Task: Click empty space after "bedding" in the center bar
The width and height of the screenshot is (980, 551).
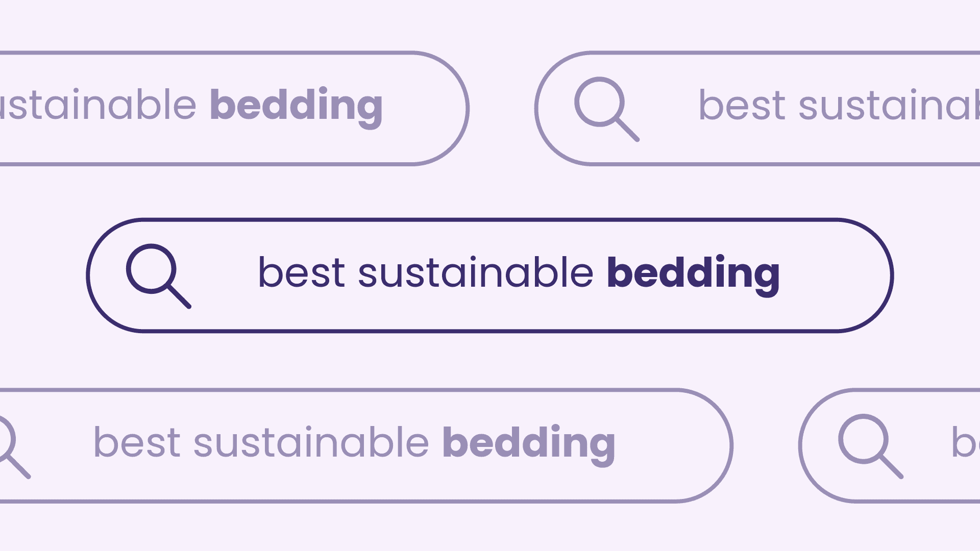Action: pyautogui.click(x=832, y=275)
